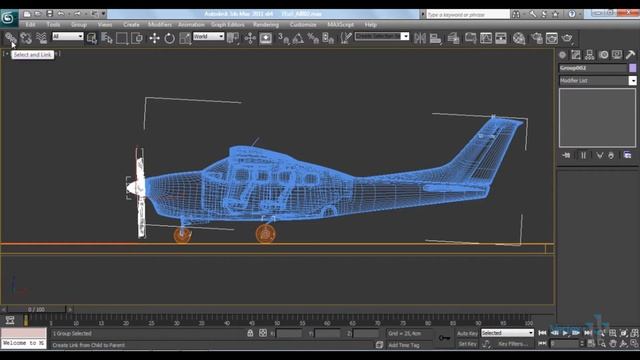Activate the Select and Rotate tool

point(169,38)
